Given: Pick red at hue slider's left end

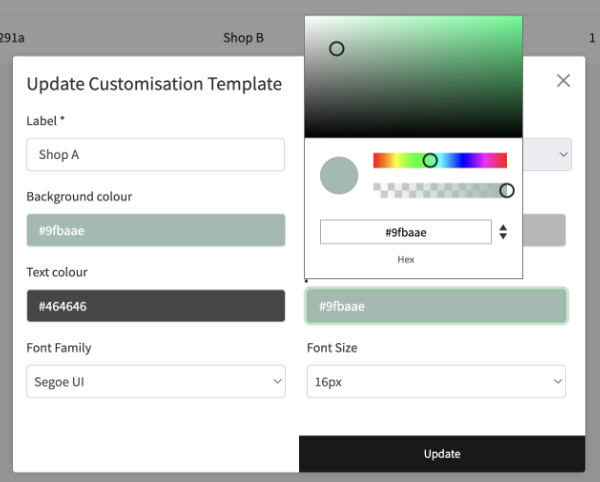Looking at the screenshot, I should tap(376, 160).
